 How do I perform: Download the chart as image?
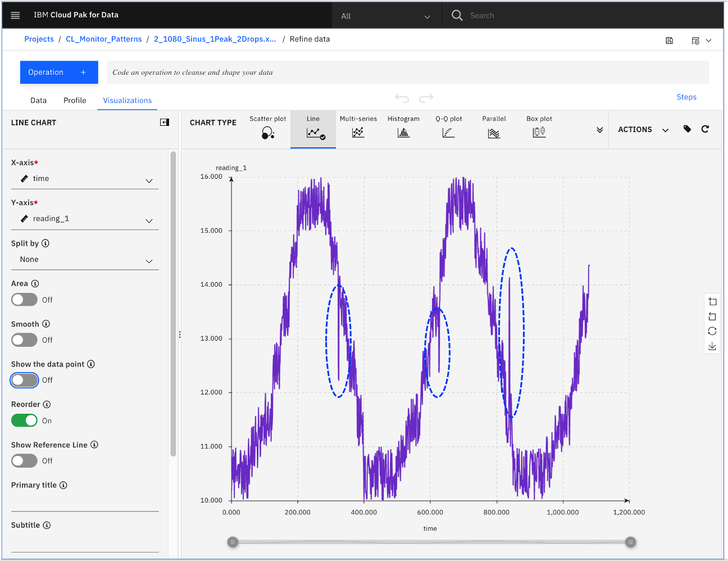[x=712, y=346]
